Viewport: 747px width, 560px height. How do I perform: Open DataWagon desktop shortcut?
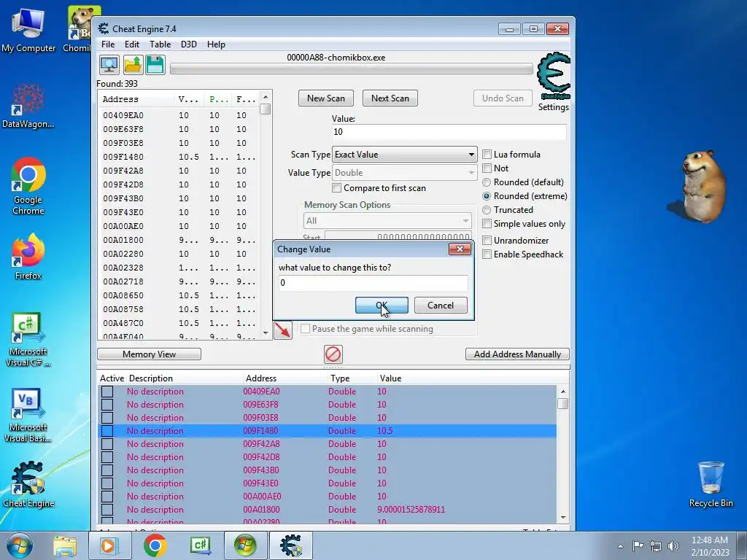(28, 106)
